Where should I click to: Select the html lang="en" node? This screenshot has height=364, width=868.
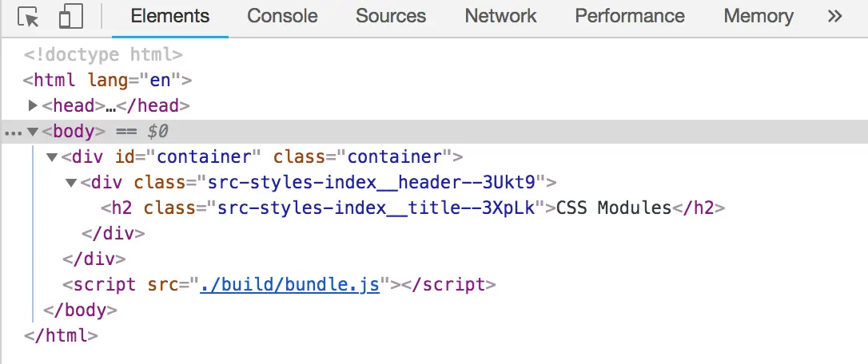click(x=107, y=80)
